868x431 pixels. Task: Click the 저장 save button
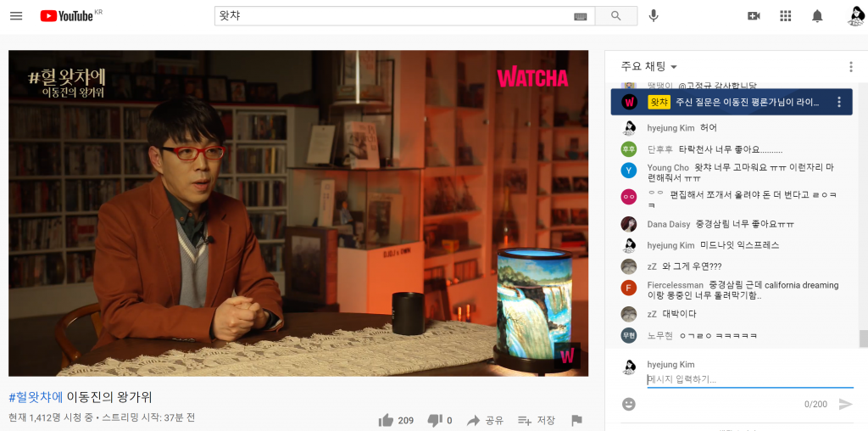(537, 421)
